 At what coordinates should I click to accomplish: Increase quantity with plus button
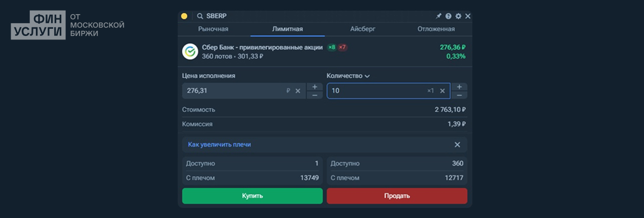pos(459,86)
